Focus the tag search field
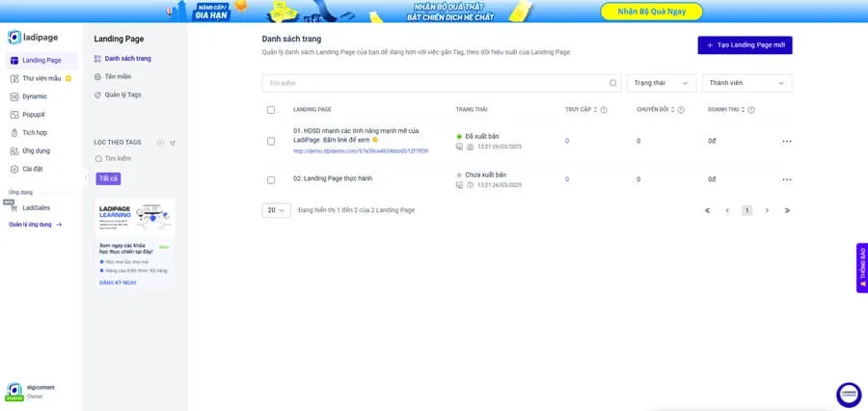868x411 pixels. (134, 158)
